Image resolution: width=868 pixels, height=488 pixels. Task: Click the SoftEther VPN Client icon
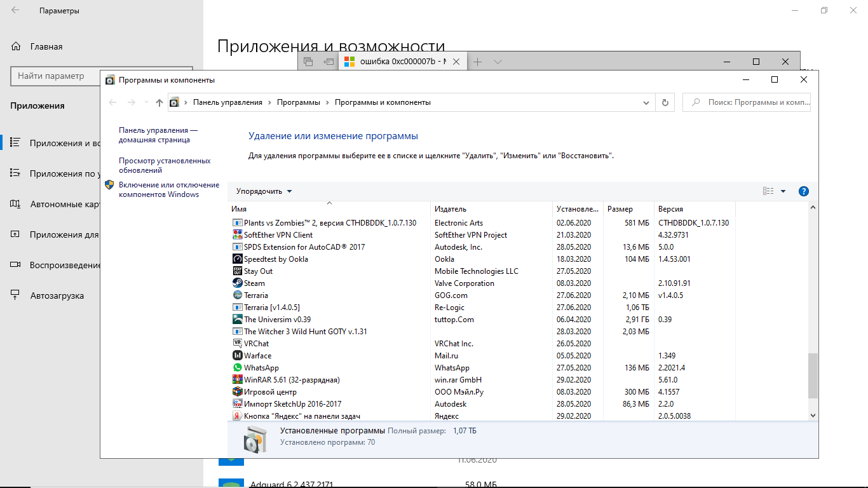pyautogui.click(x=237, y=235)
